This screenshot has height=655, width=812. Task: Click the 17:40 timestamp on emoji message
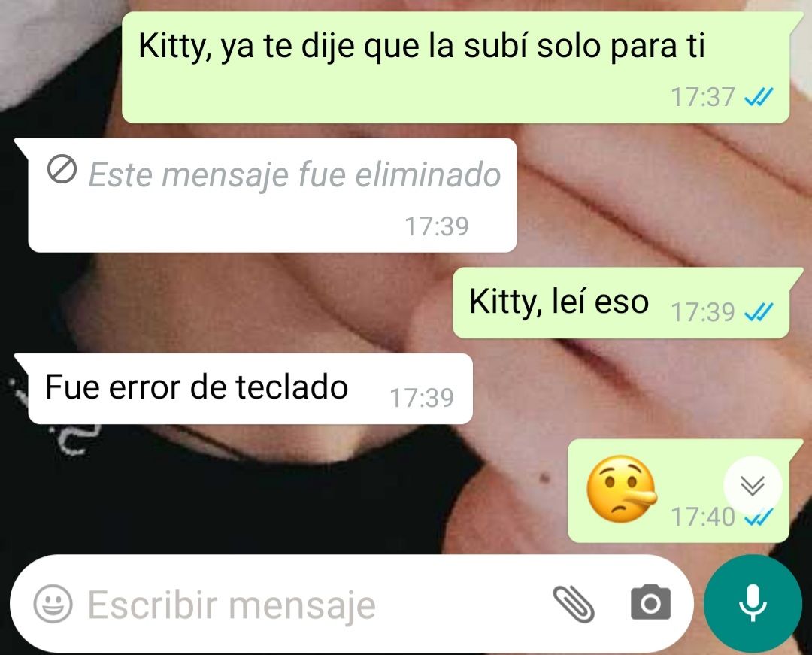click(703, 517)
